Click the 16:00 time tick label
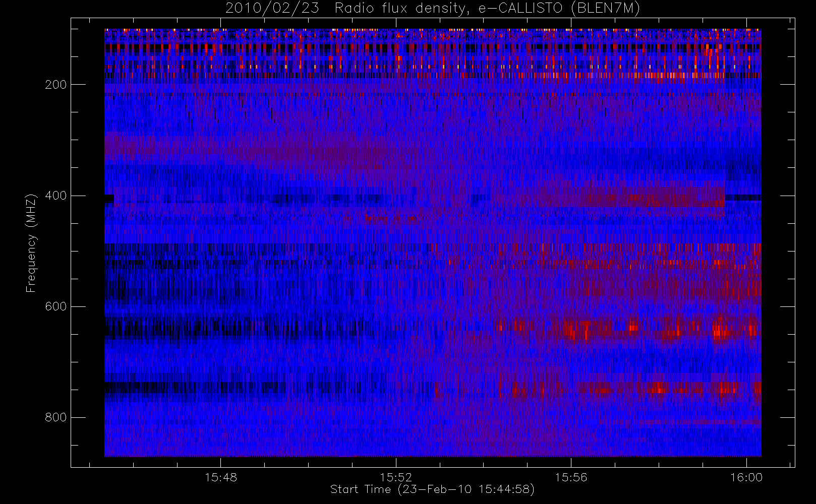Viewport: 816px width, 504px height. coord(746,477)
